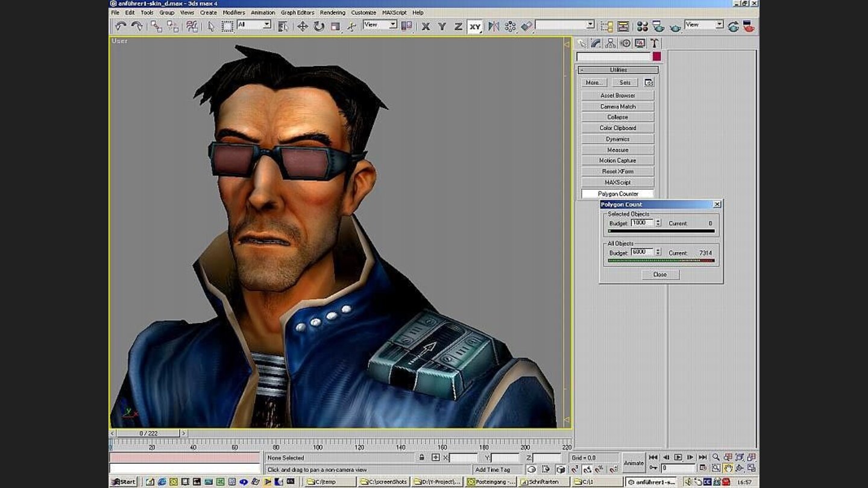Adjust the Selected Objects budget spinner

point(658,223)
